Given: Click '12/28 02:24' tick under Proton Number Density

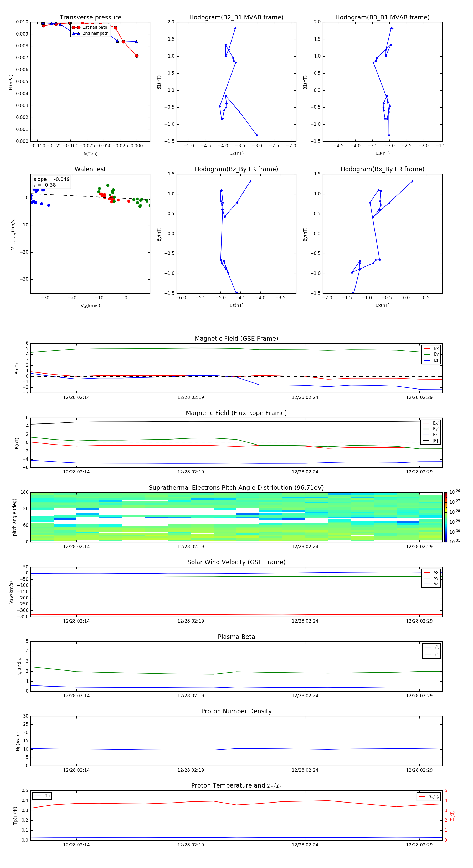Looking at the screenshot, I should click(305, 770).
